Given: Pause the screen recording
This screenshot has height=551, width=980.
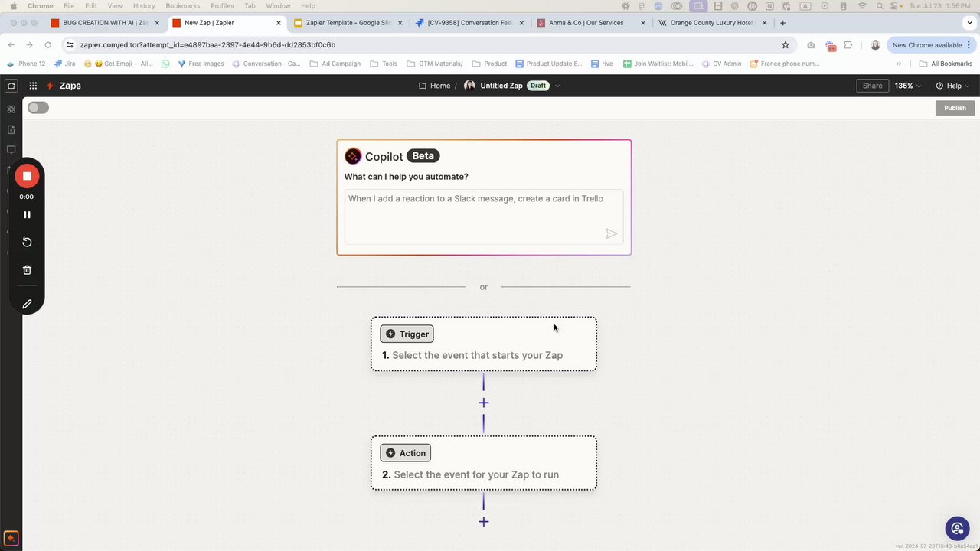Looking at the screenshot, I should coord(27,215).
